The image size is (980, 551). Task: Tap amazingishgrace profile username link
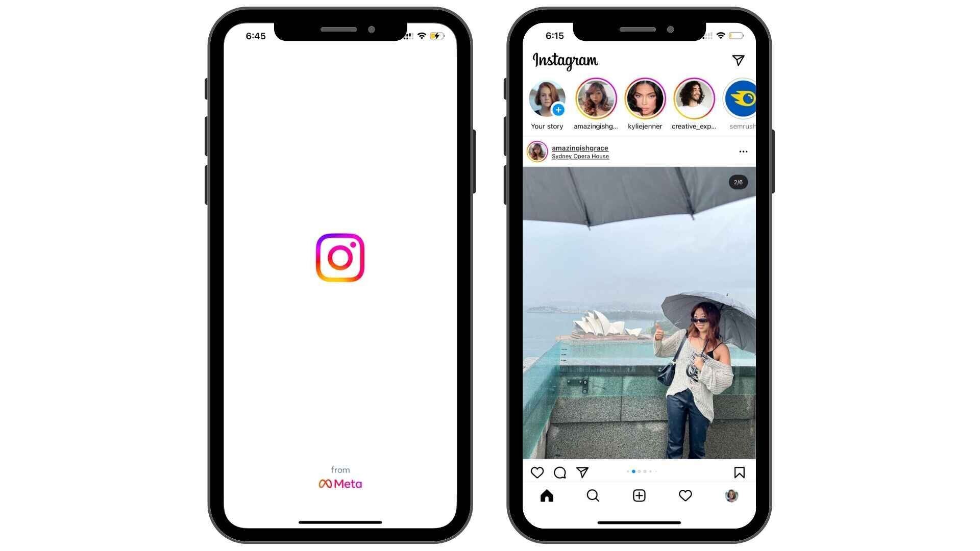tap(579, 147)
